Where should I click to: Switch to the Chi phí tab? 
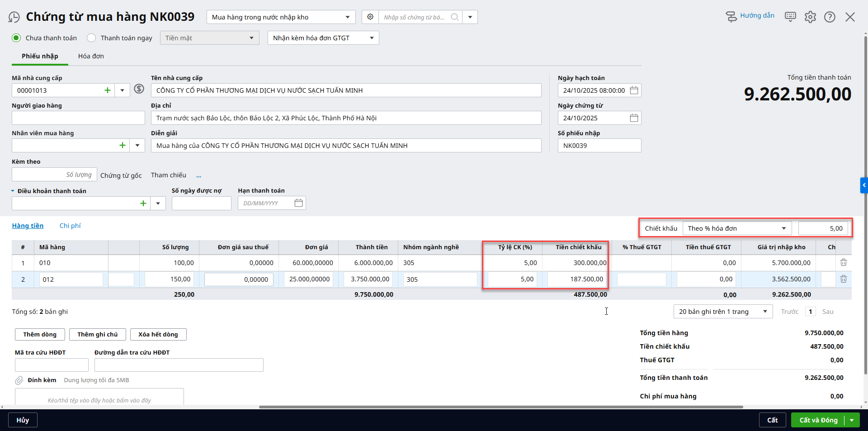(70, 226)
